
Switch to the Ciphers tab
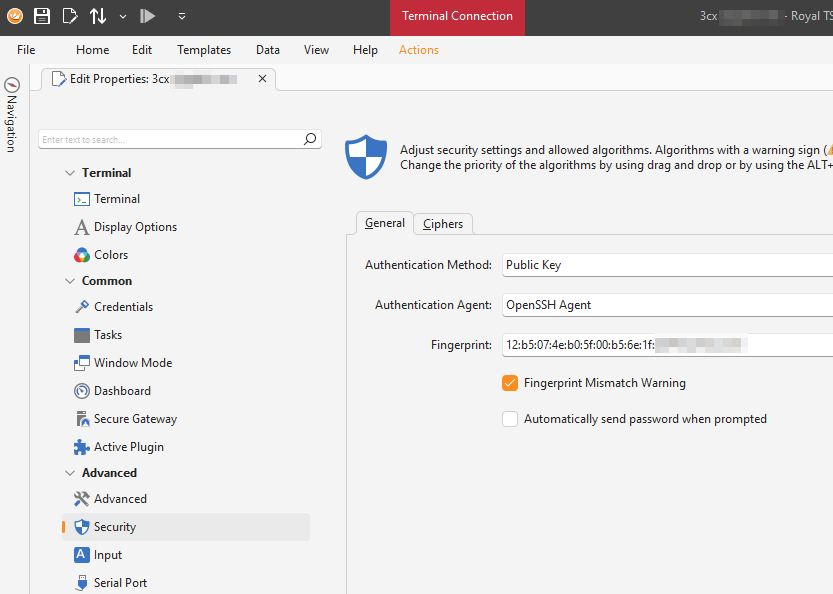[x=443, y=224]
